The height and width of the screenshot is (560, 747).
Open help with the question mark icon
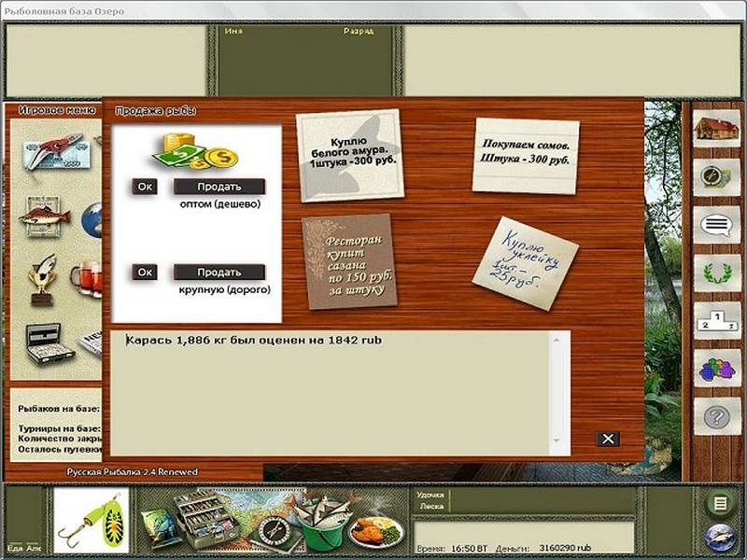coord(715,415)
